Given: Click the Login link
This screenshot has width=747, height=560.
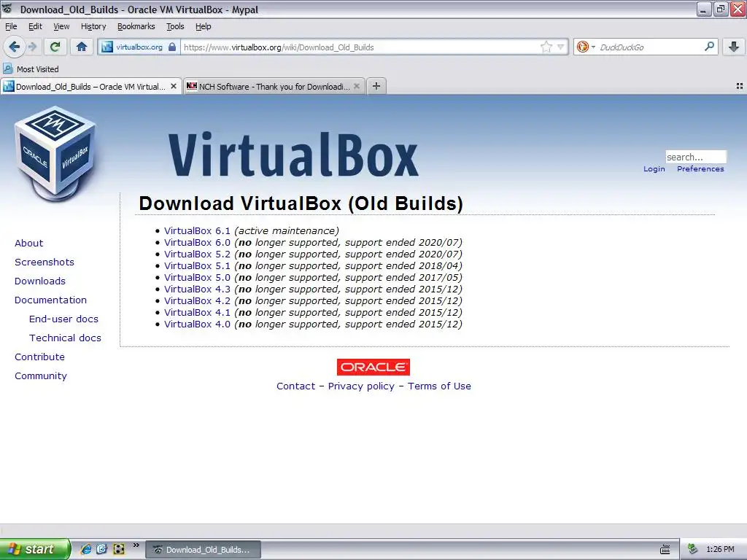Looking at the screenshot, I should pos(654,169).
